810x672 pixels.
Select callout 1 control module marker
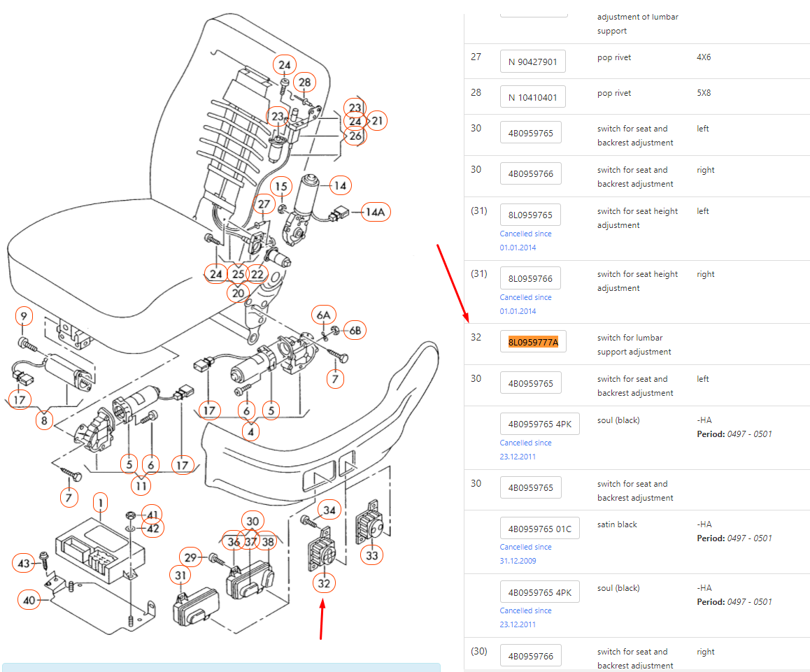point(99,502)
